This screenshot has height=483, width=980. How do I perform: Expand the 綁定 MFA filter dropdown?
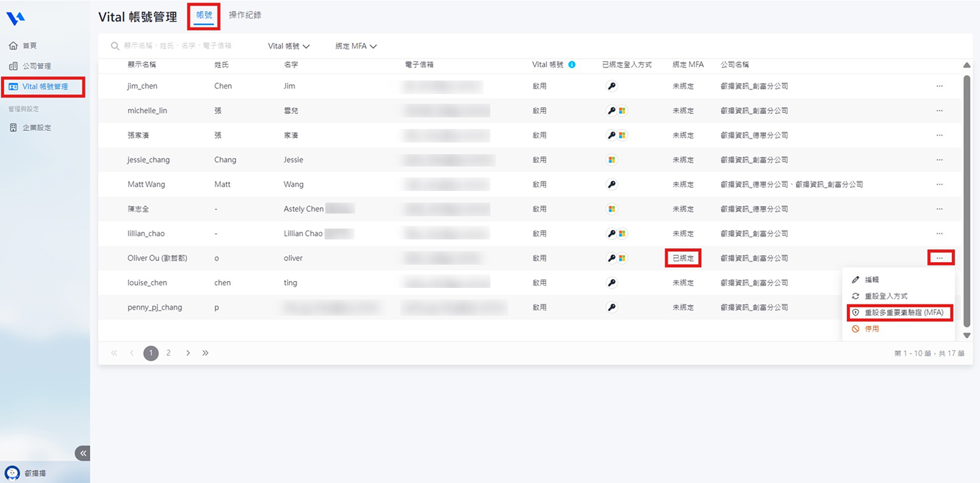[x=356, y=46]
